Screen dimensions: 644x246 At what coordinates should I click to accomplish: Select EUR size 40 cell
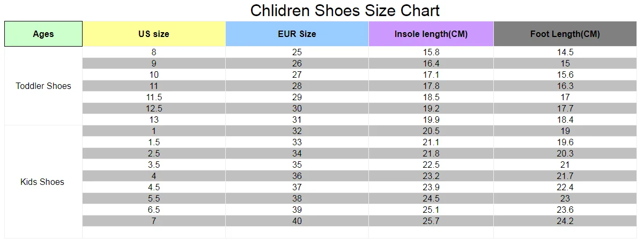point(297,221)
